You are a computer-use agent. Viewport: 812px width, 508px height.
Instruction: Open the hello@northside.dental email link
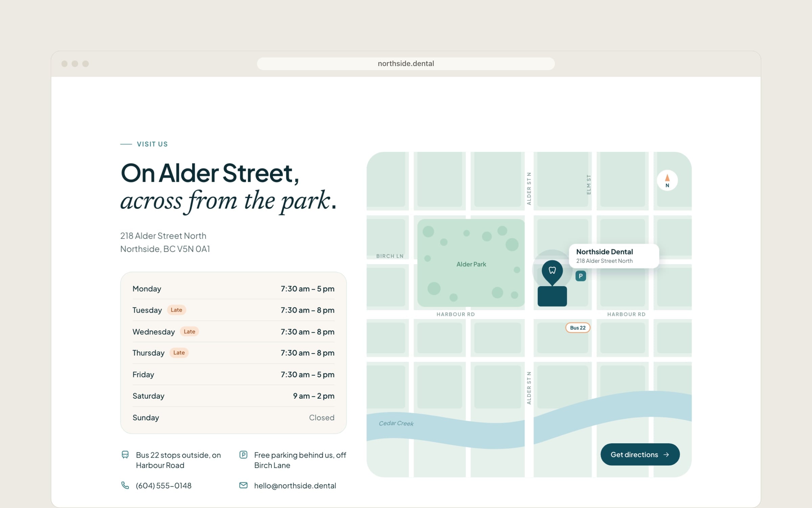295,486
